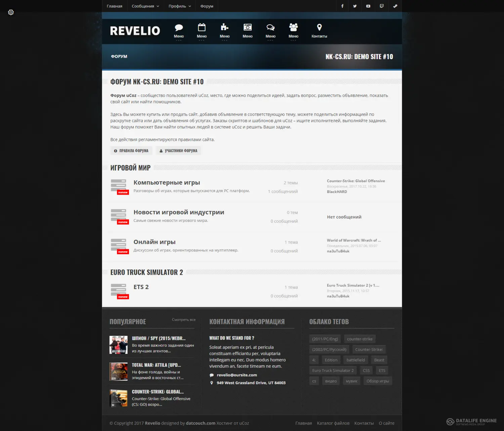504x431 pixels.
Task: Open the Twitter social link
Action: [x=355, y=6]
